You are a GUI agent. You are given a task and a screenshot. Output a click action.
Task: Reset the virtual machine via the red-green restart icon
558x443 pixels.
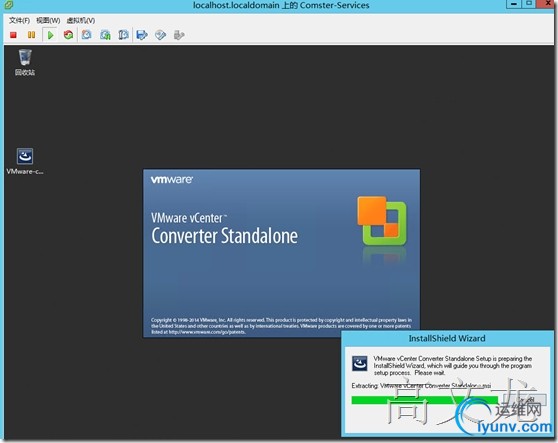tap(68, 35)
